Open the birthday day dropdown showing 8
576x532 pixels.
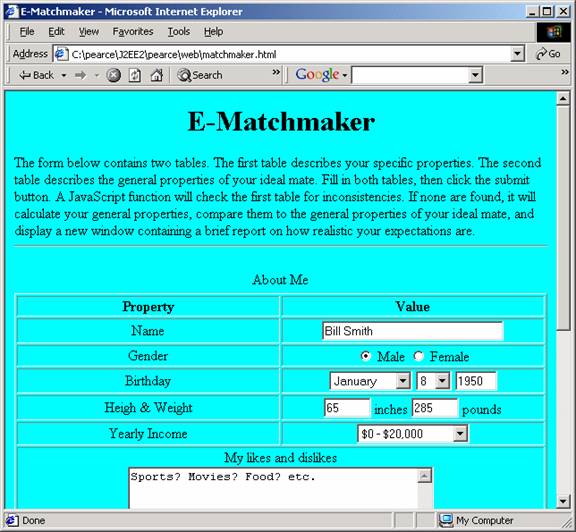click(x=442, y=381)
